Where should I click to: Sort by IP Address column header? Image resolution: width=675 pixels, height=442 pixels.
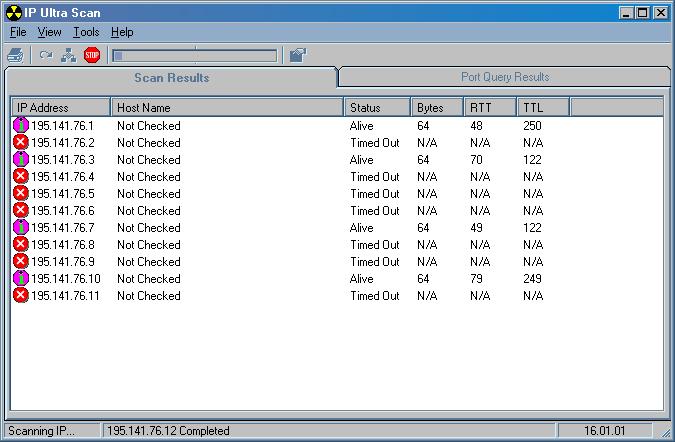click(x=61, y=107)
